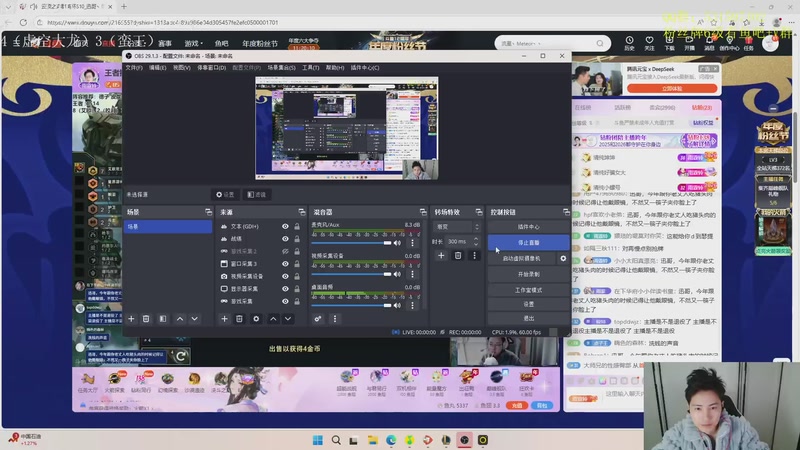The height and width of the screenshot is (450, 800).
Task: Open the 场景集合(S) menu
Action: (282, 68)
